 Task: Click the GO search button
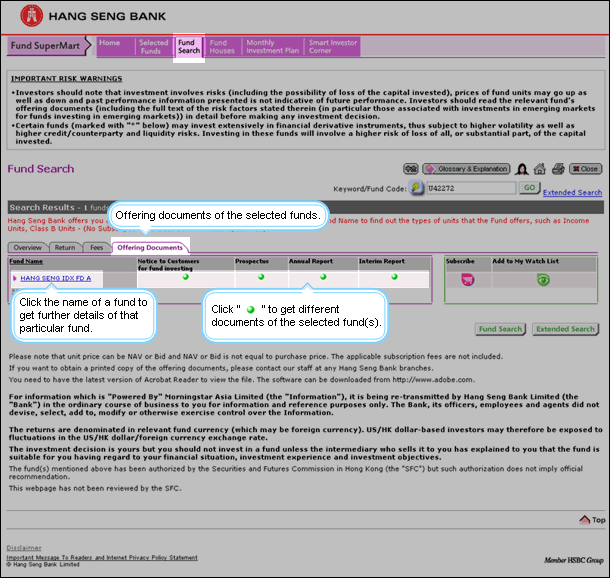tap(529, 188)
